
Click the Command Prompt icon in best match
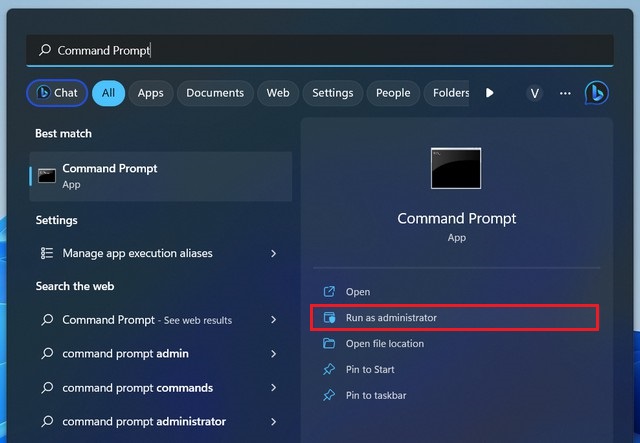tap(47, 176)
